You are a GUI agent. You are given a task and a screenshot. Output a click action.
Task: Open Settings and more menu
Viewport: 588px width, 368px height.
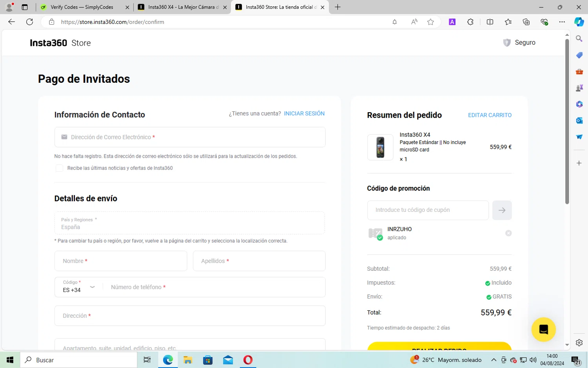coord(562,22)
